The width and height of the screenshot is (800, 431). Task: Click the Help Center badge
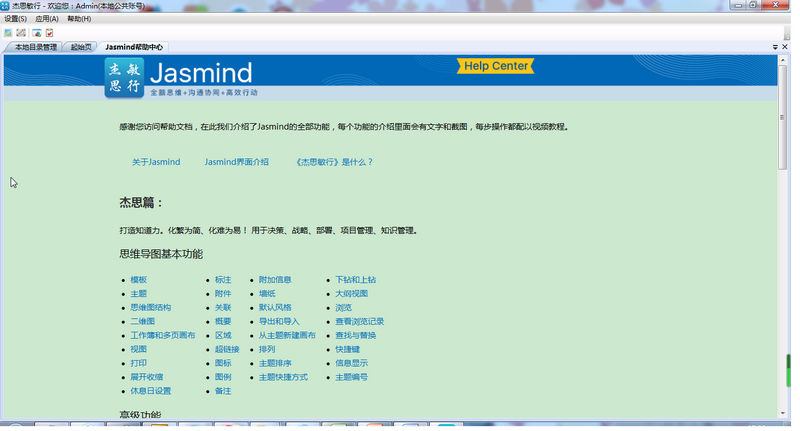coord(495,66)
